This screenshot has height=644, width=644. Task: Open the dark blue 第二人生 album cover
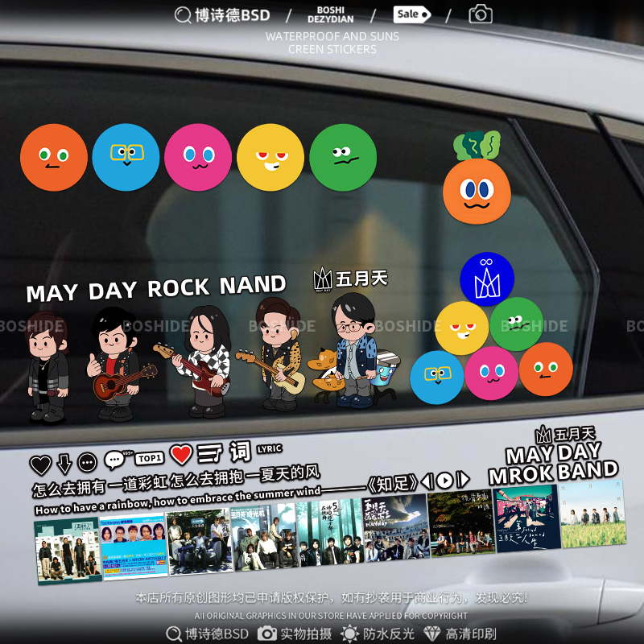(527, 518)
